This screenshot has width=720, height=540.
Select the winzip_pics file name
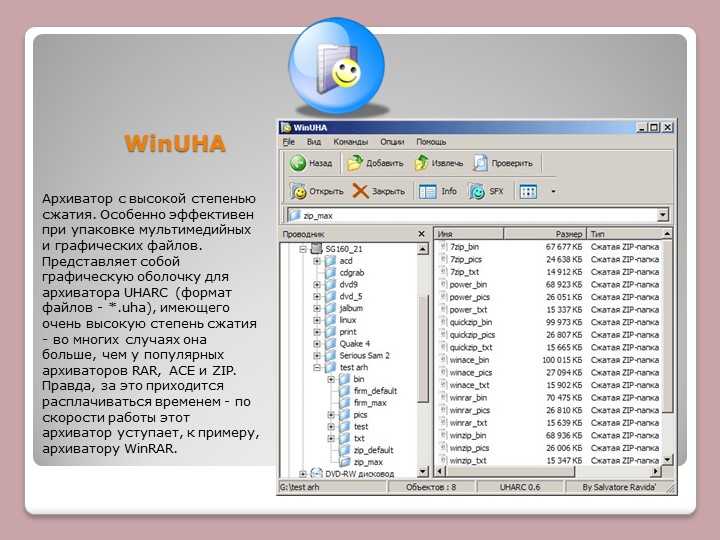469,448
